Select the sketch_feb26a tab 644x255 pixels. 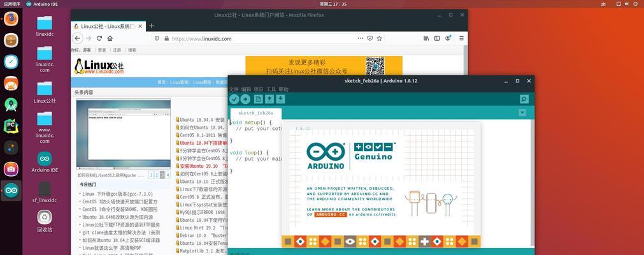pyautogui.click(x=255, y=113)
